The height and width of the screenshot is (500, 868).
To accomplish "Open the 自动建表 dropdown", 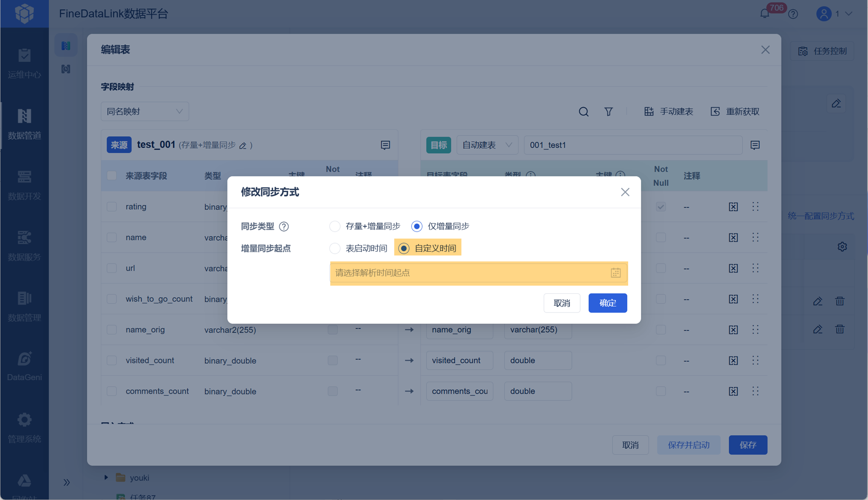I will [487, 145].
